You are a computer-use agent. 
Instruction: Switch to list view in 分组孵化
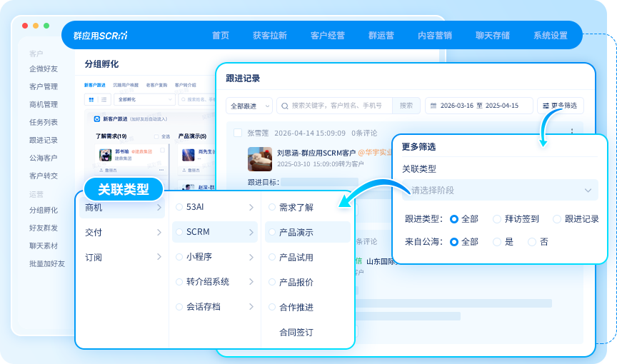(x=104, y=100)
